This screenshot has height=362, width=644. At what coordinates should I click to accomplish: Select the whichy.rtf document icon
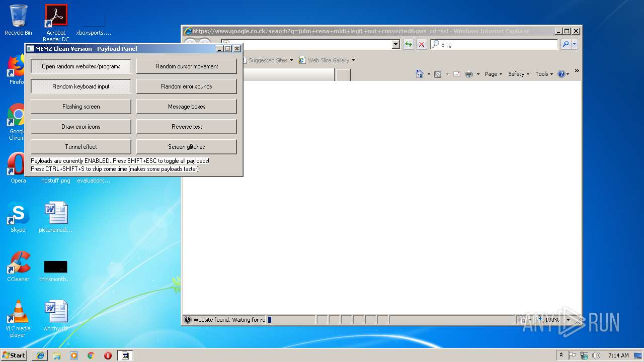coord(56,316)
